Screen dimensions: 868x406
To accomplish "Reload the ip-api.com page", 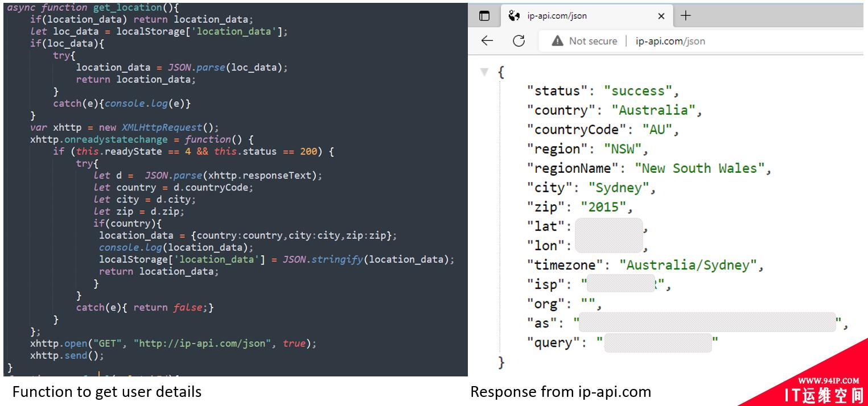I will pos(519,41).
